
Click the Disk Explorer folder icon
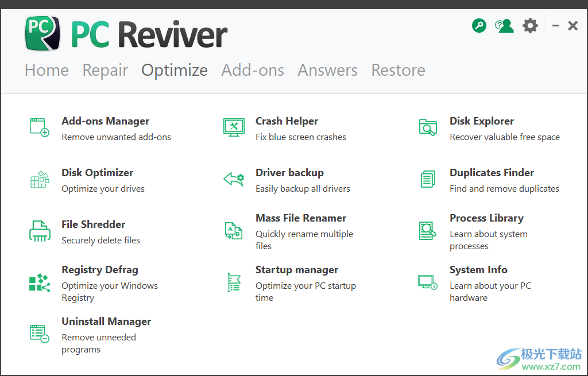coord(428,127)
